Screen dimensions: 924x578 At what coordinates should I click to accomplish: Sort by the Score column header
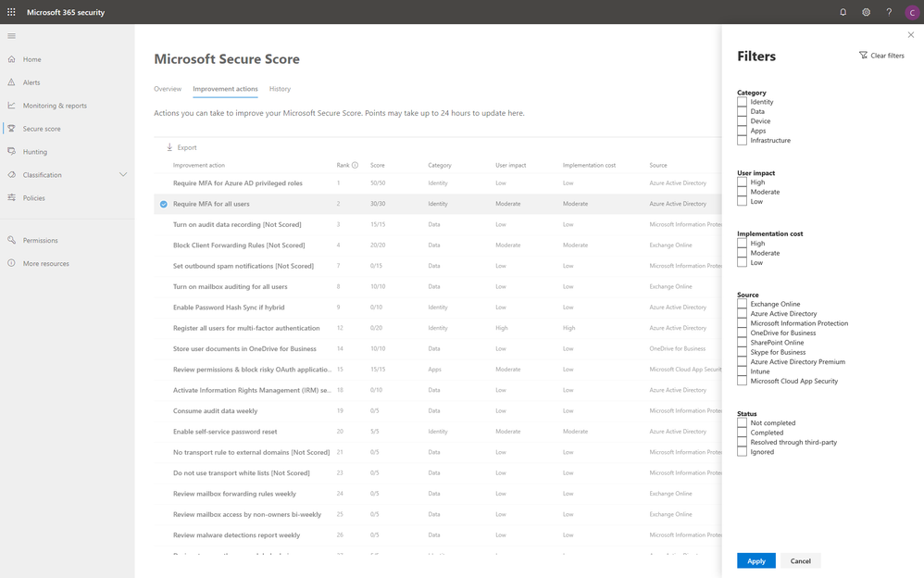click(x=377, y=165)
